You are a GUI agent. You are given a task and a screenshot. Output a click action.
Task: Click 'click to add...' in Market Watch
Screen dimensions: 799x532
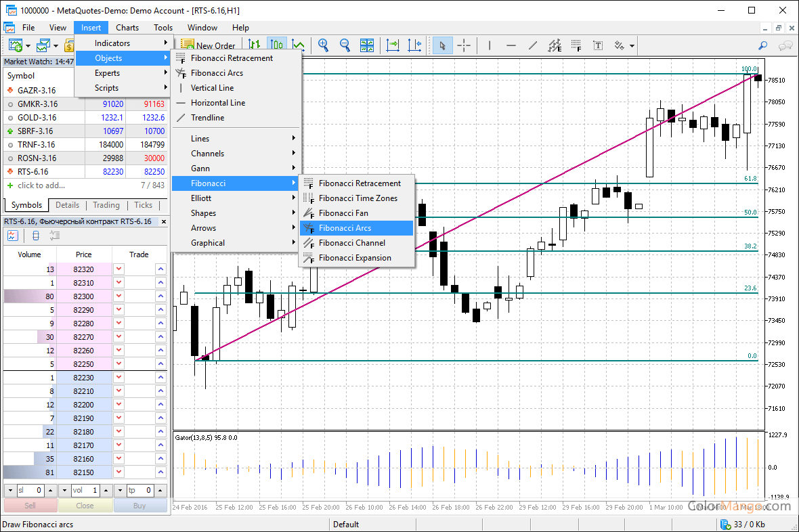click(x=41, y=185)
